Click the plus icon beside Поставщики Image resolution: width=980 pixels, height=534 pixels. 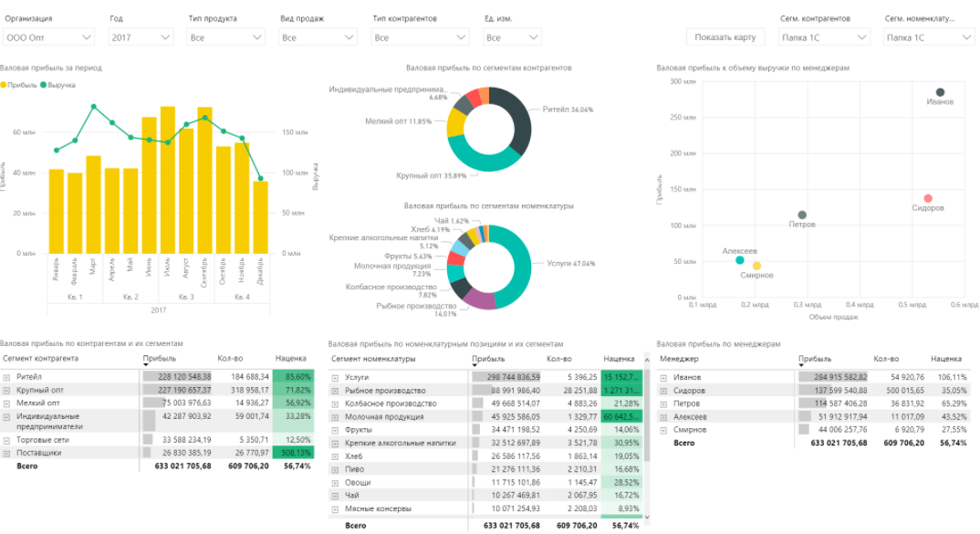point(7,452)
